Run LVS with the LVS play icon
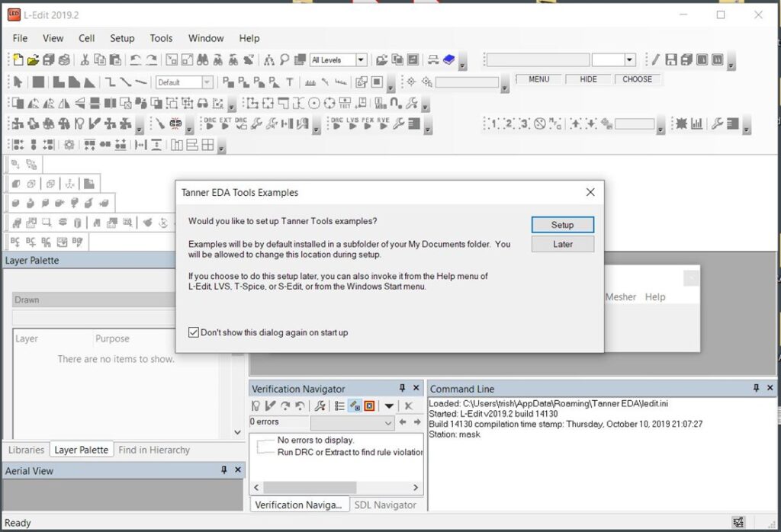Image resolution: width=781 pixels, height=532 pixels. 352,123
